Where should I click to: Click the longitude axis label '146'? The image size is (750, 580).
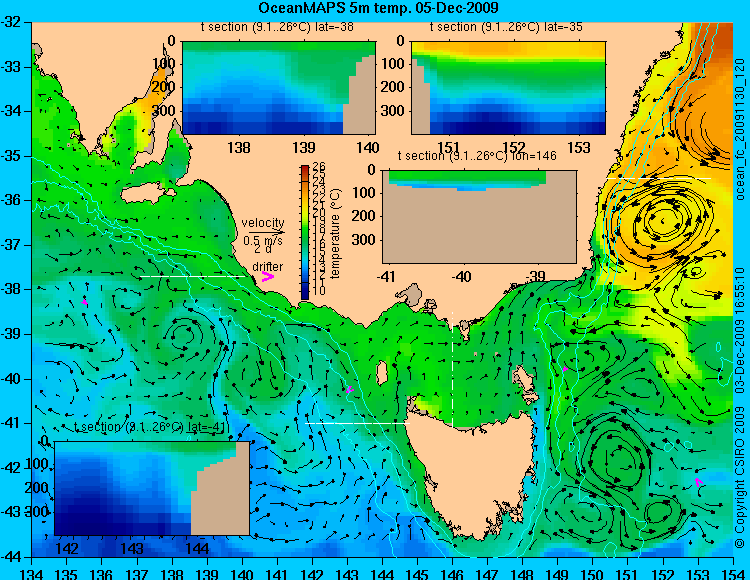[452, 573]
